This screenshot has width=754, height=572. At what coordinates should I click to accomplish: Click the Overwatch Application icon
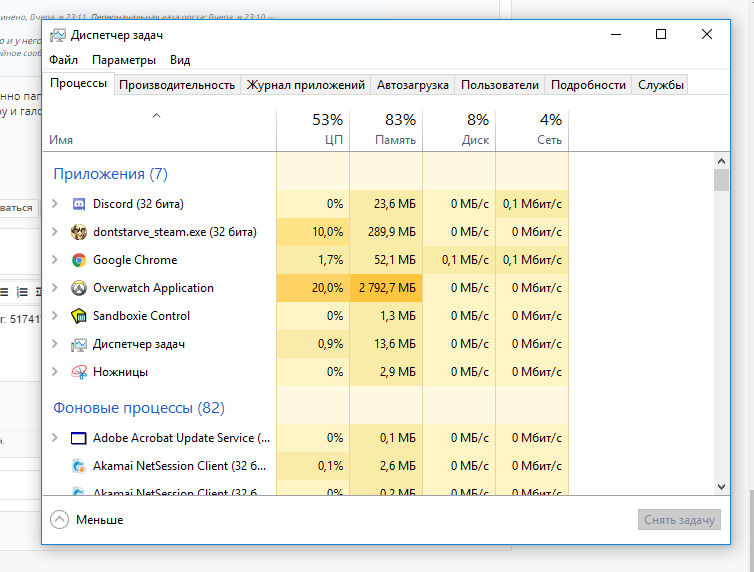pos(79,288)
